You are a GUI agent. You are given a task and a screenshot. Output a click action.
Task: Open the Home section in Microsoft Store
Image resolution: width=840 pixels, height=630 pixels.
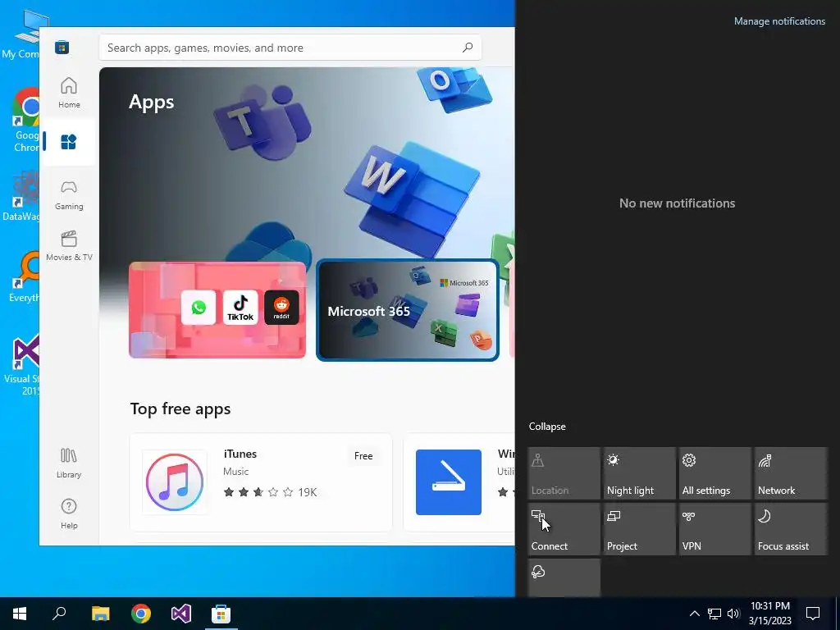coord(69,93)
